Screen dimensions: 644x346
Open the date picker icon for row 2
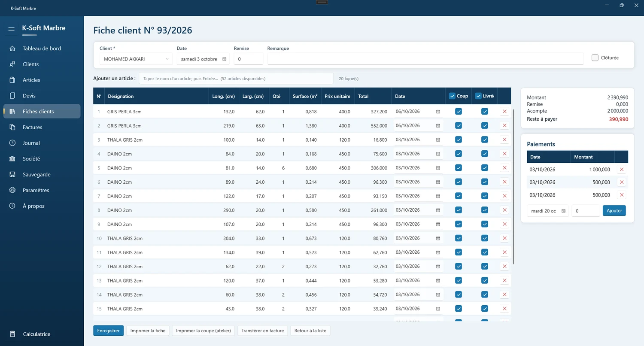[x=438, y=126]
